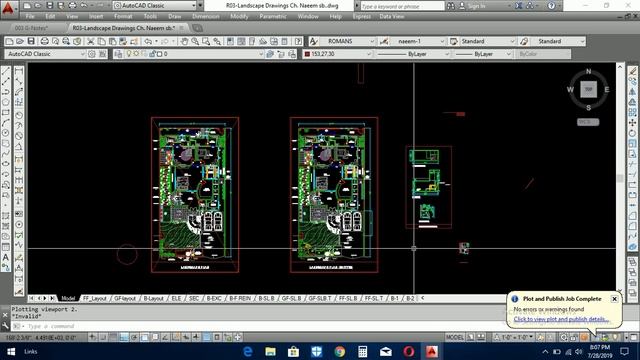Screen dimensions: 640x360
Task: Open the Modify menu
Action: pos(239,16)
